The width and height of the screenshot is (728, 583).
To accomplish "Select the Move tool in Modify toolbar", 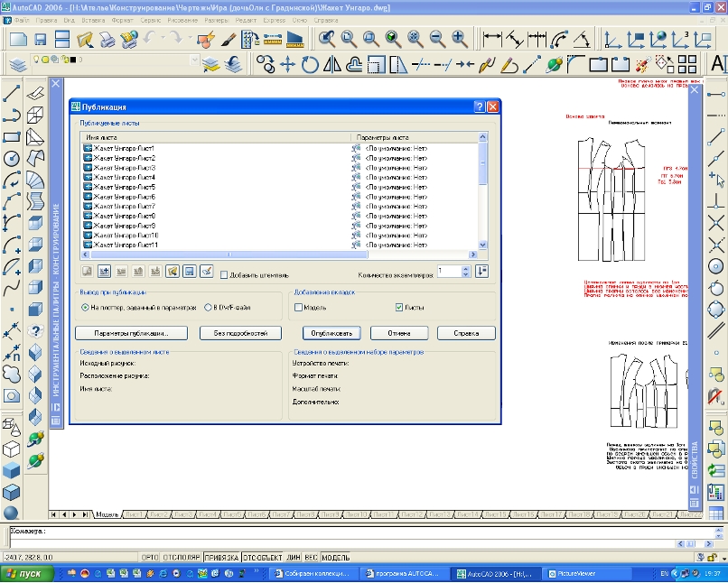I will coord(288,64).
